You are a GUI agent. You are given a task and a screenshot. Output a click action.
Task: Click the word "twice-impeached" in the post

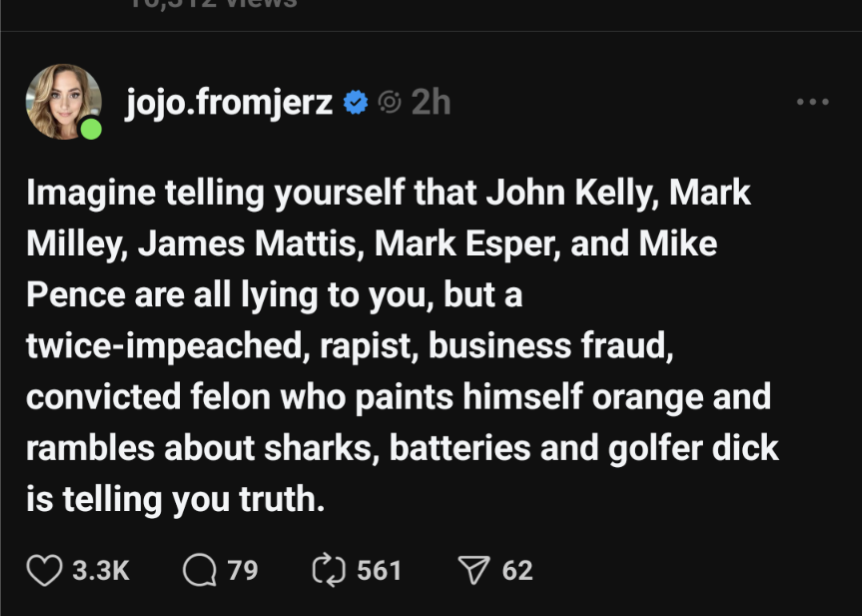tap(164, 346)
